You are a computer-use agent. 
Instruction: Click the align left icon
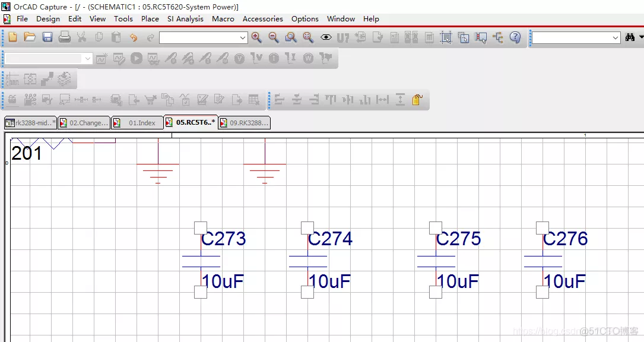[280, 100]
